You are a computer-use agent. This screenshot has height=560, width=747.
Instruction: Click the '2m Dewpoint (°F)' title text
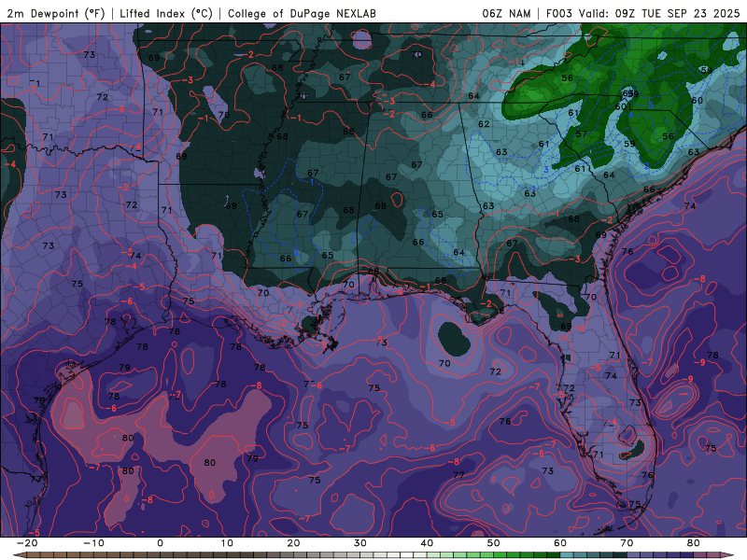pos(56,13)
